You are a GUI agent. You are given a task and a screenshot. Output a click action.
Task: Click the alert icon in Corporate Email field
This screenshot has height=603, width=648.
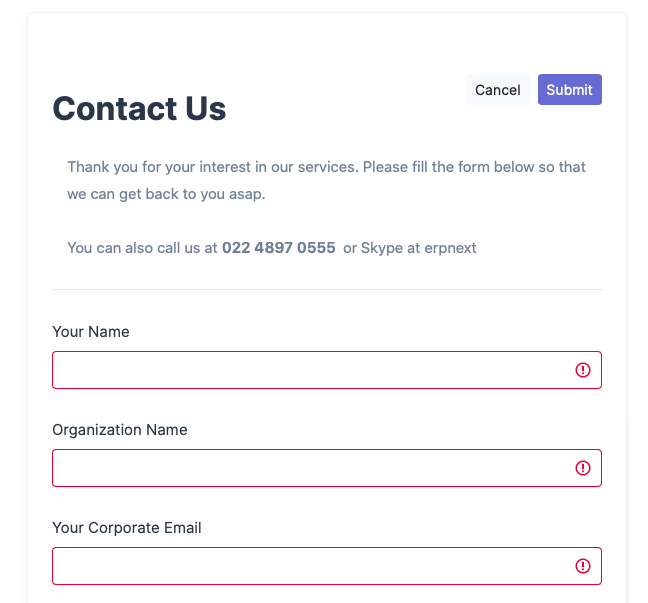pos(583,566)
